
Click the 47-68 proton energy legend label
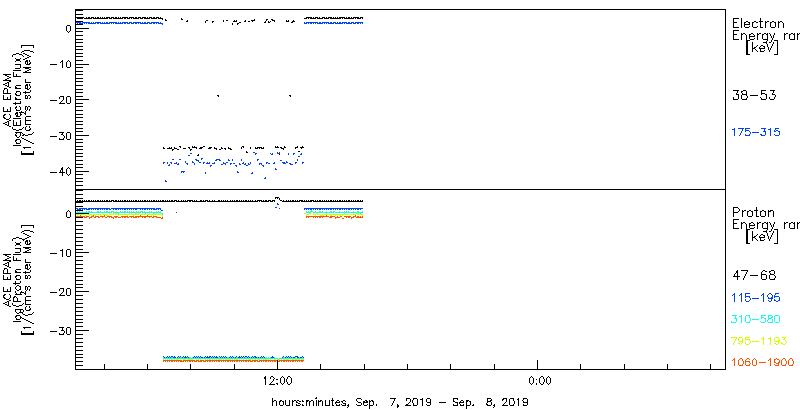coord(754,276)
